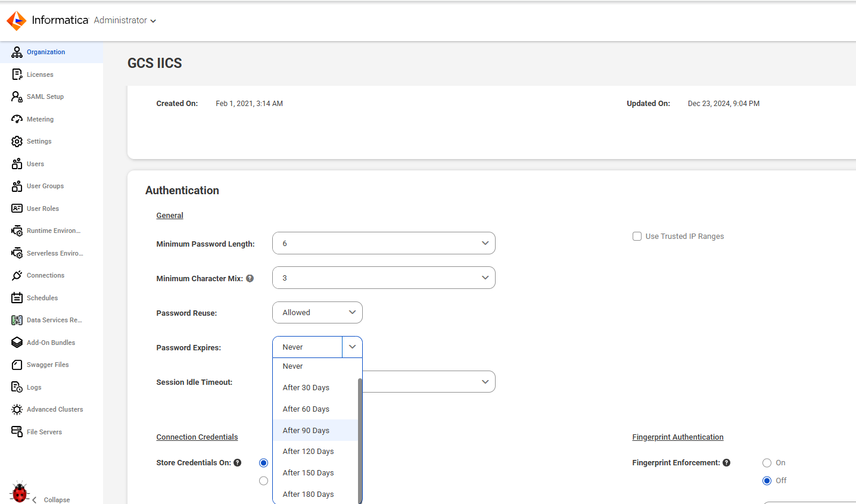Image resolution: width=856 pixels, height=504 pixels.
Task: Click the User Groups icon
Action: point(17,186)
